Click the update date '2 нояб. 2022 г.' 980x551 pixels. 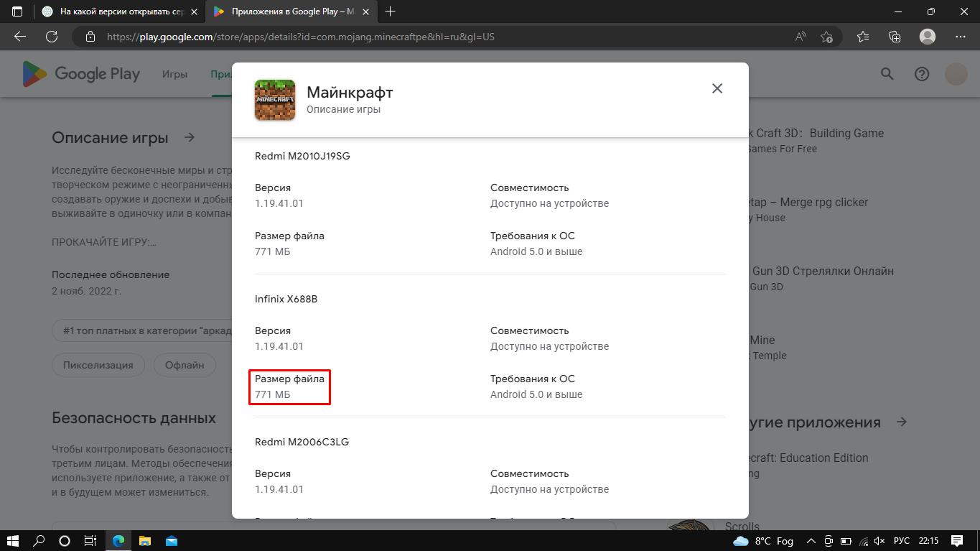pyautogui.click(x=86, y=291)
